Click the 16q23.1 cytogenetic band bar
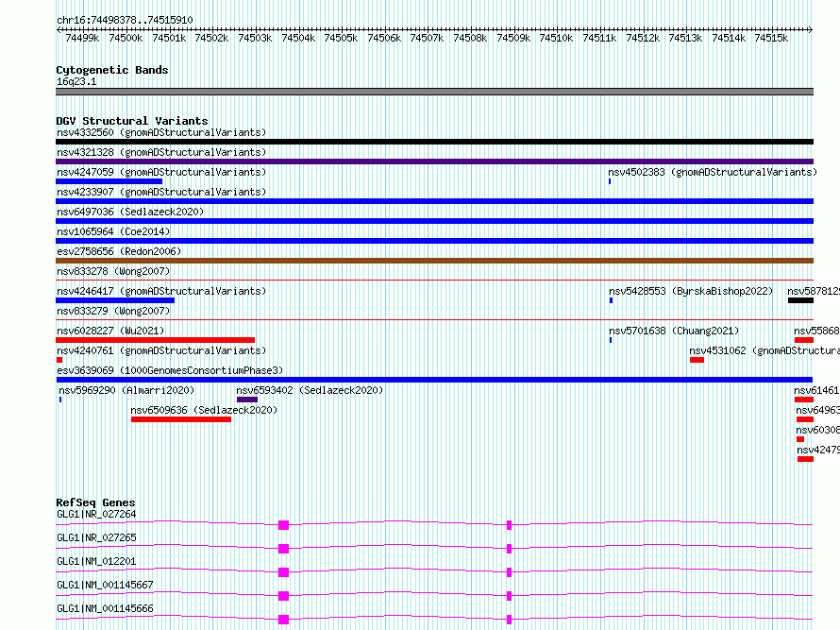840x630 pixels. pyautogui.click(x=434, y=92)
